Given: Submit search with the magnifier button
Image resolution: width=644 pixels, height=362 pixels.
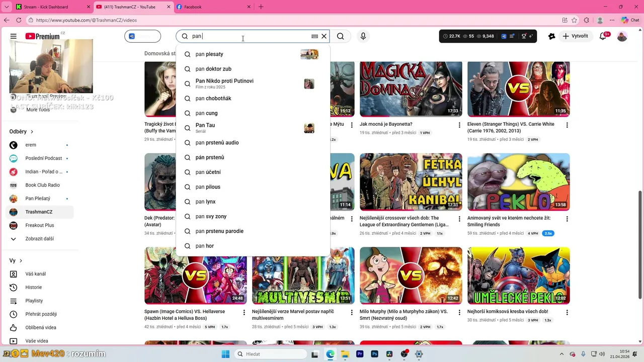Looking at the screenshot, I should [x=341, y=36].
